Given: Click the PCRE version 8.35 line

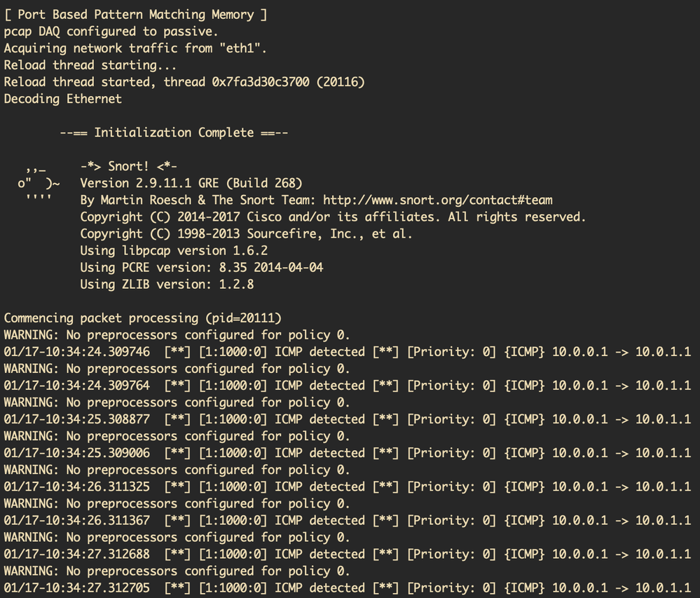Looking at the screenshot, I should pyautogui.click(x=201, y=268).
